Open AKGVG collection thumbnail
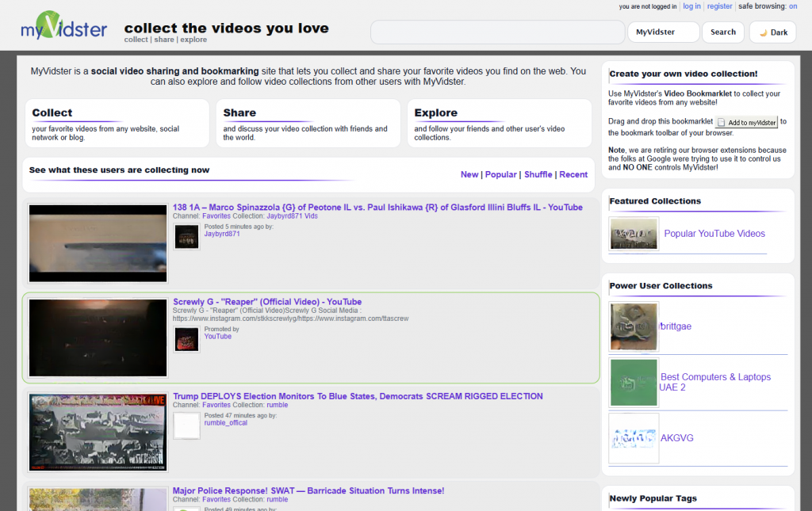 click(x=634, y=438)
